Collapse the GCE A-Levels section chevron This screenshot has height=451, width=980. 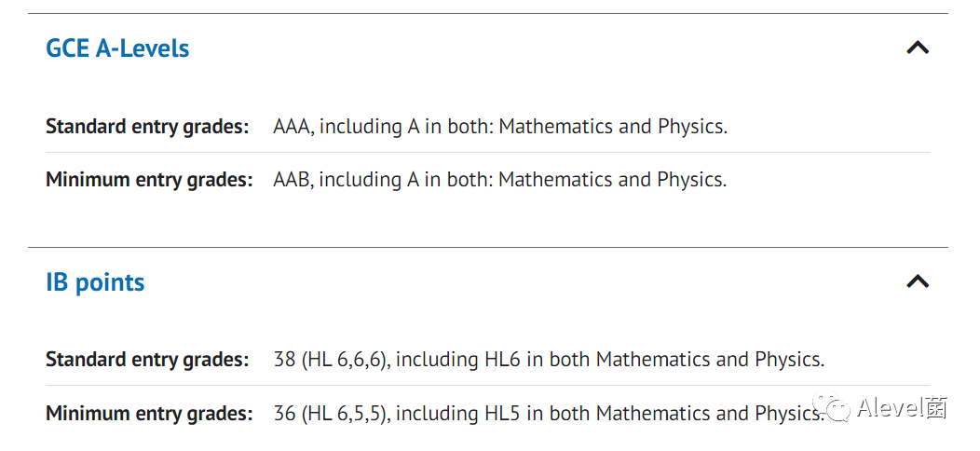918,48
